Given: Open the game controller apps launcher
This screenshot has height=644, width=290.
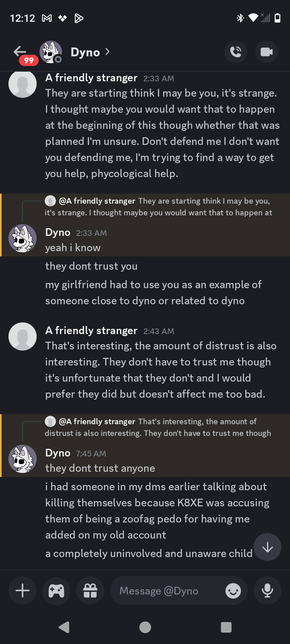Looking at the screenshot, I should click(x=56, y=590).
